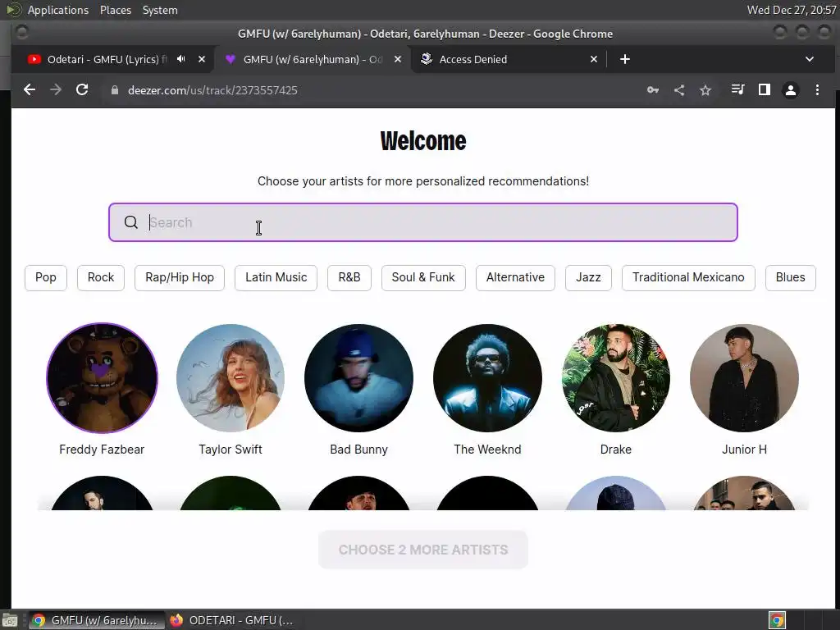Select the Blues genre chip

point(790,277)
